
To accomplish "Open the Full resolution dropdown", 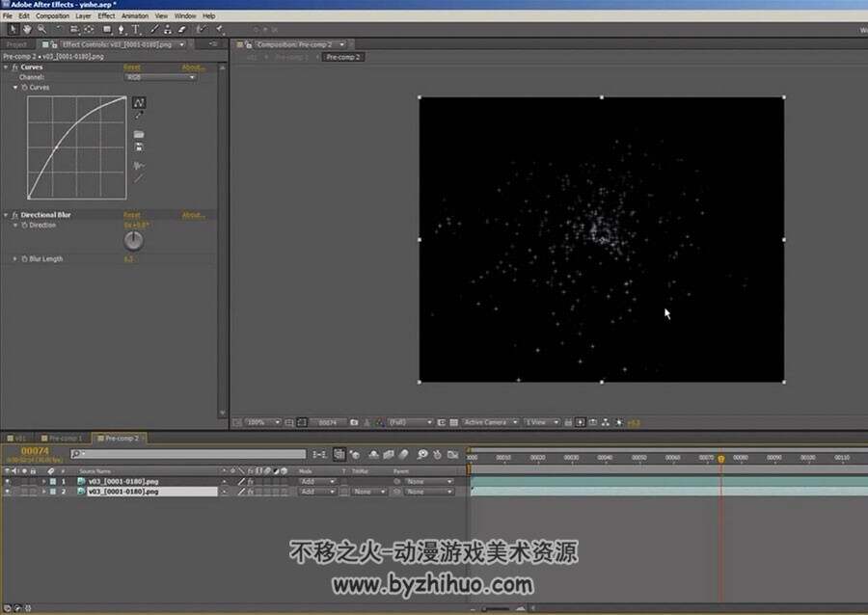I will tap(410, 422).
